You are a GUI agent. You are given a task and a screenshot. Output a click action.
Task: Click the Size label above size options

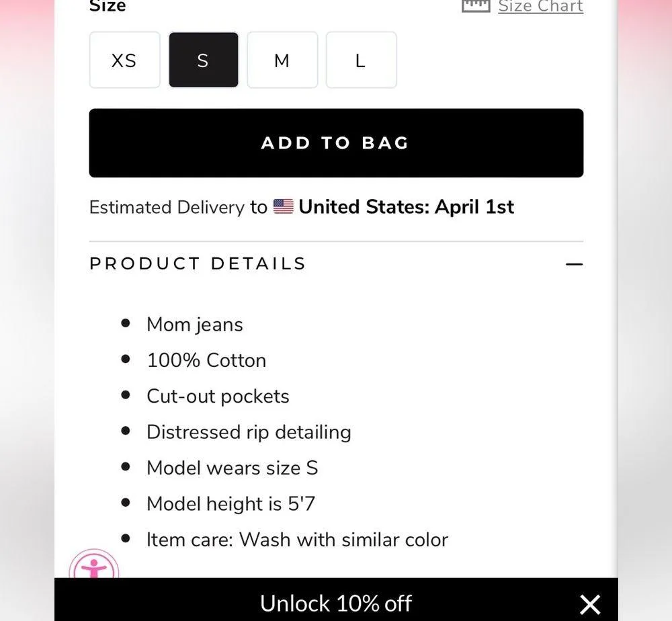click(x=107, y=7)
